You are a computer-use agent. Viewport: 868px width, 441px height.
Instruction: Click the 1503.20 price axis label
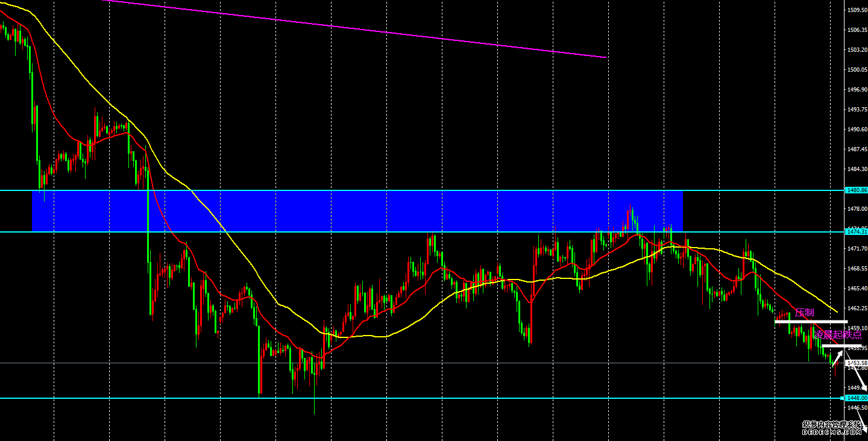(857, 50)
